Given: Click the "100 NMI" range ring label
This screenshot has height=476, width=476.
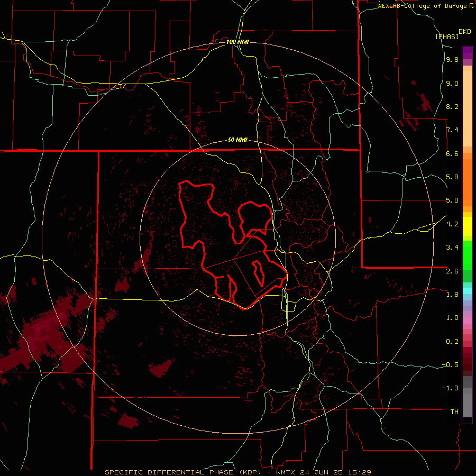Looking at the screenshot, I should pos(237,42).
